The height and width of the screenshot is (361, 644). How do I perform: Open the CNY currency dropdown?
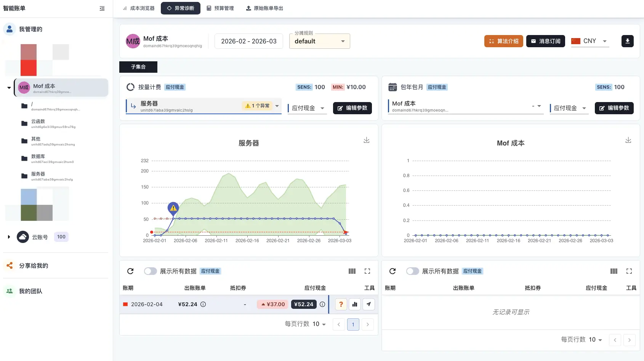point(589,41)
